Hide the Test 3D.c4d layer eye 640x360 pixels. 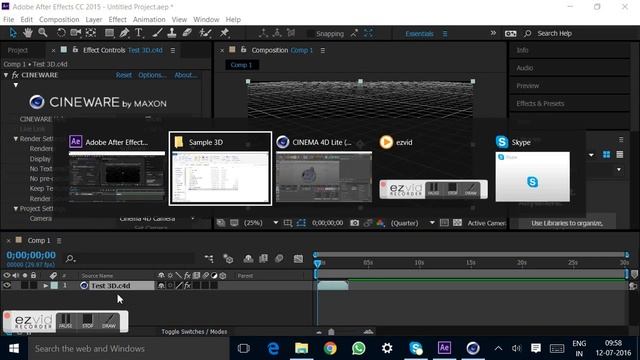(x=7, y=285)
